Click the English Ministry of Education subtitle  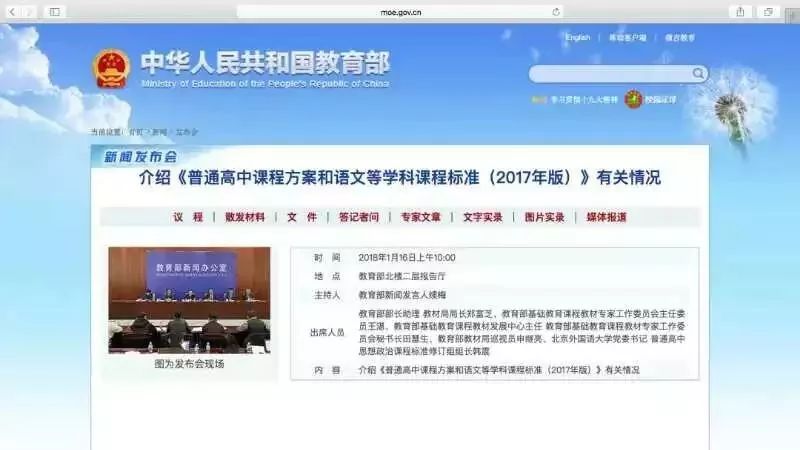tap(265, 83)
